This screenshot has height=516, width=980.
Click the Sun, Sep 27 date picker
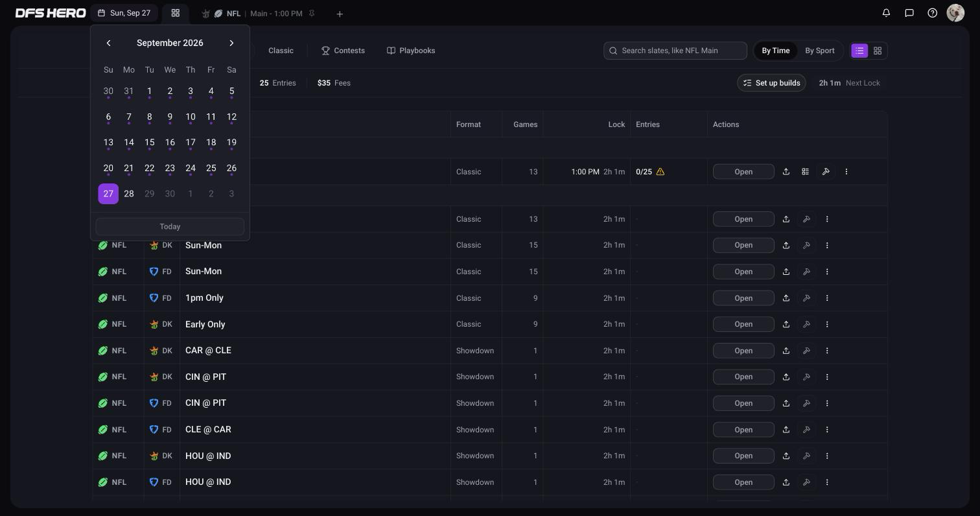coord(124,13)
